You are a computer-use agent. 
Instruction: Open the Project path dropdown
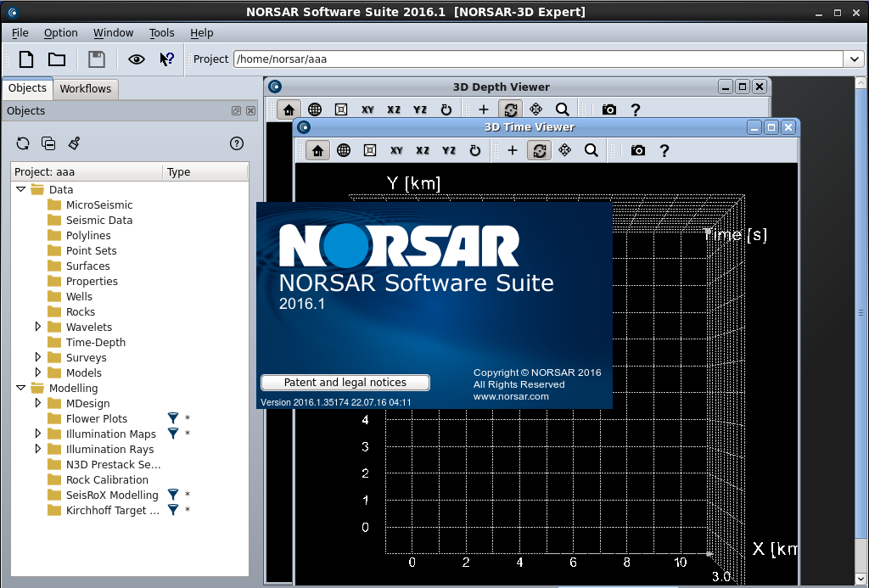coord(854,59)
